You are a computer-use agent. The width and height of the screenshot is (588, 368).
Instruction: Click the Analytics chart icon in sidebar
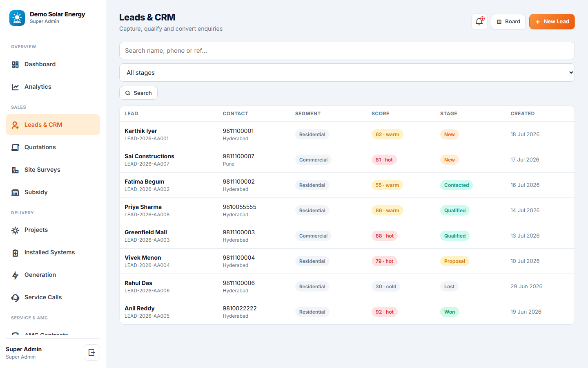16,87
